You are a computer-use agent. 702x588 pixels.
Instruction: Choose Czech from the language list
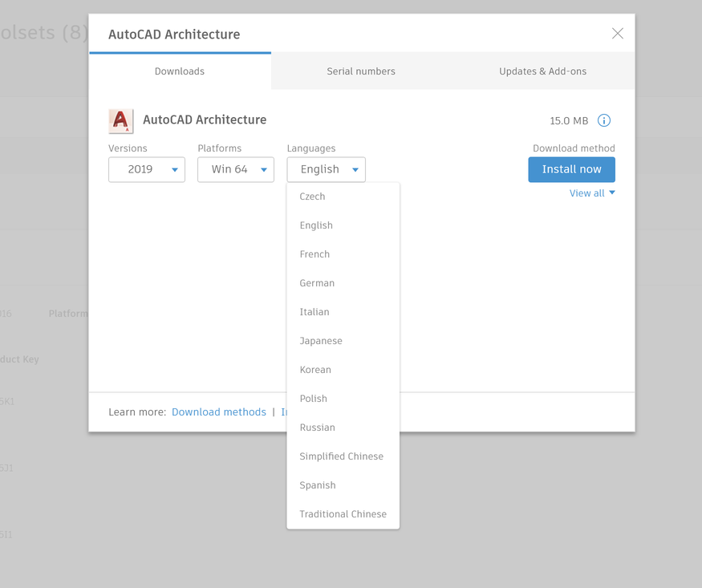click(x=313, y=197)
